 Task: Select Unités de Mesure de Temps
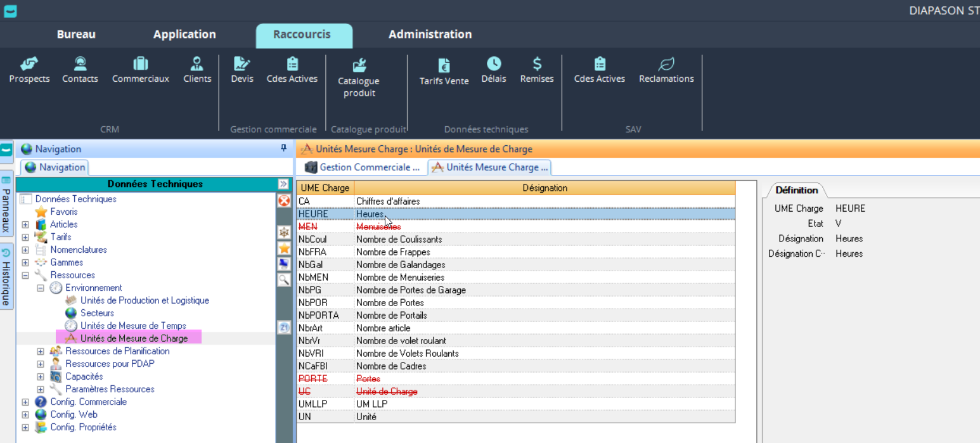tap(133, 326)
